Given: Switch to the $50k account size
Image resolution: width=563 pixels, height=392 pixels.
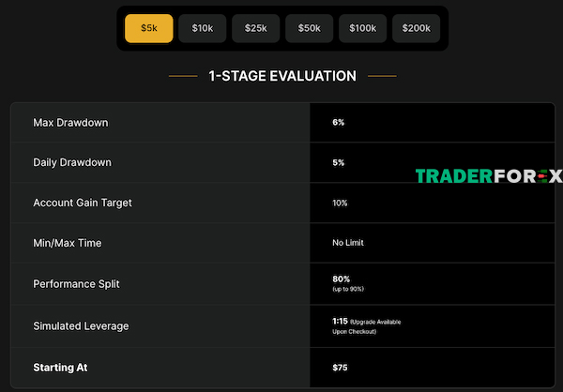Looking at the screenshot, I should tap(309, 29).
